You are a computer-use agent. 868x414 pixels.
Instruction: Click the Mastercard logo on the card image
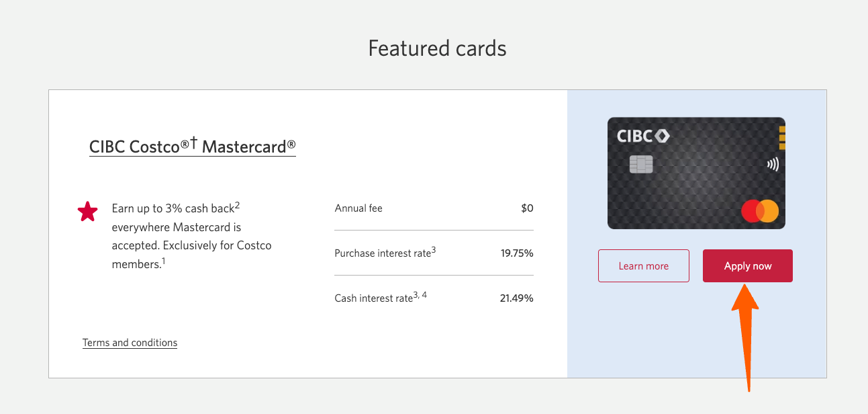click(760, 211)
